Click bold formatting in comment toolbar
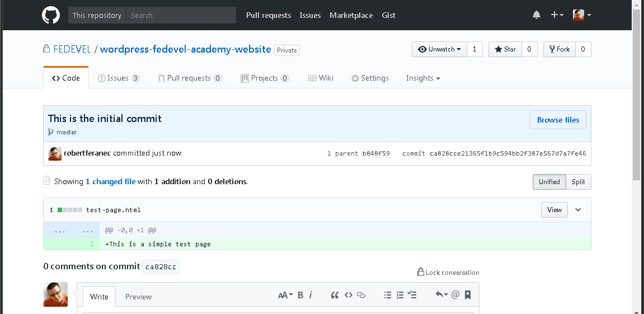644x314 pixels. [300, 295]
